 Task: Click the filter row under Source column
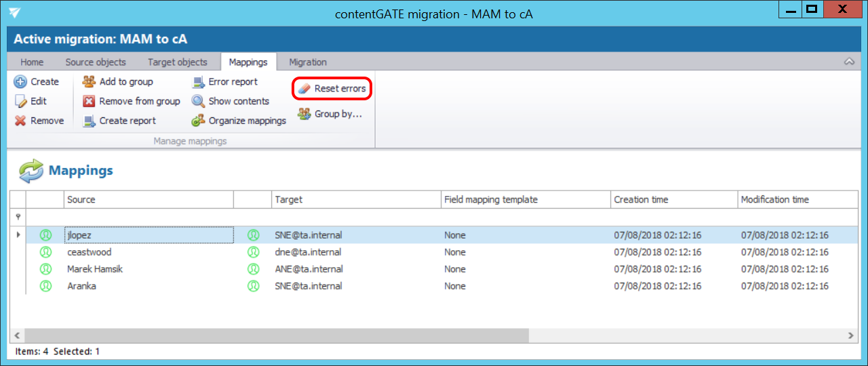point(149,217)
